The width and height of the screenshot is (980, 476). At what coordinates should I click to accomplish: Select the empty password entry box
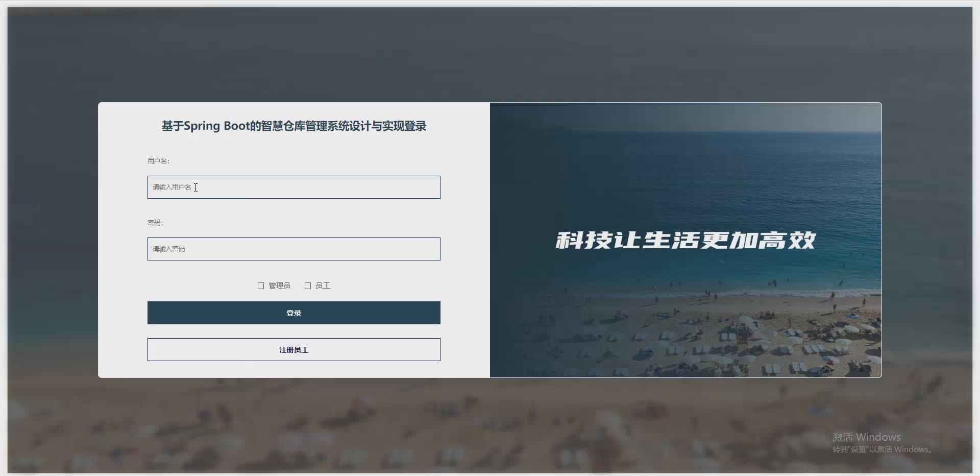pos(293,249)
